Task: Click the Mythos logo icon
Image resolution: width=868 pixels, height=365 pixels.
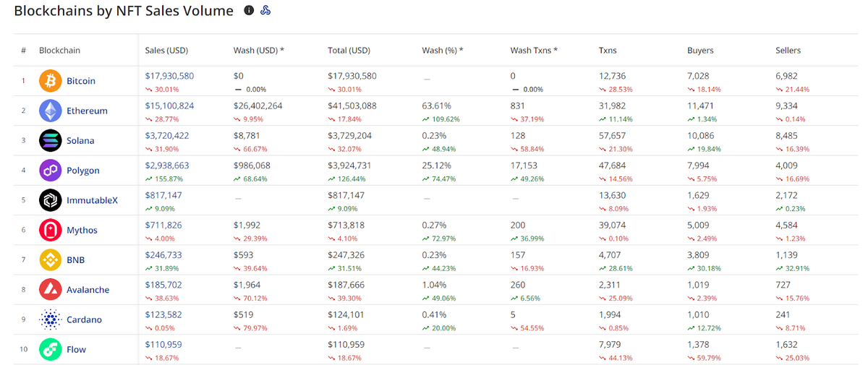Action: point(51,230)
